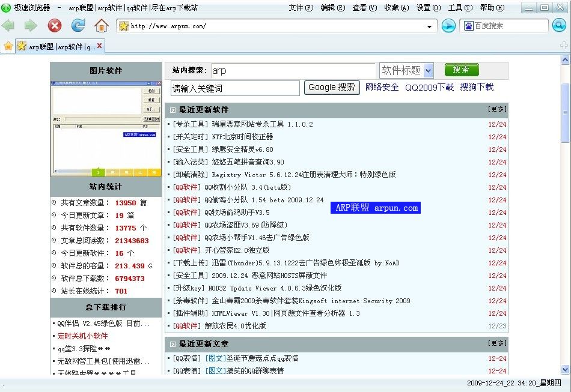
Task: Click the vertical scrollbar down arrow
Action: tap(565, 370)
